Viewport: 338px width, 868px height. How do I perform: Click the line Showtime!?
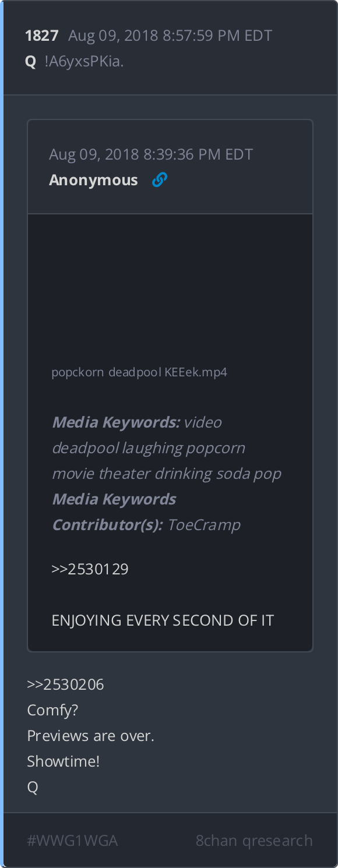(64, 761)
